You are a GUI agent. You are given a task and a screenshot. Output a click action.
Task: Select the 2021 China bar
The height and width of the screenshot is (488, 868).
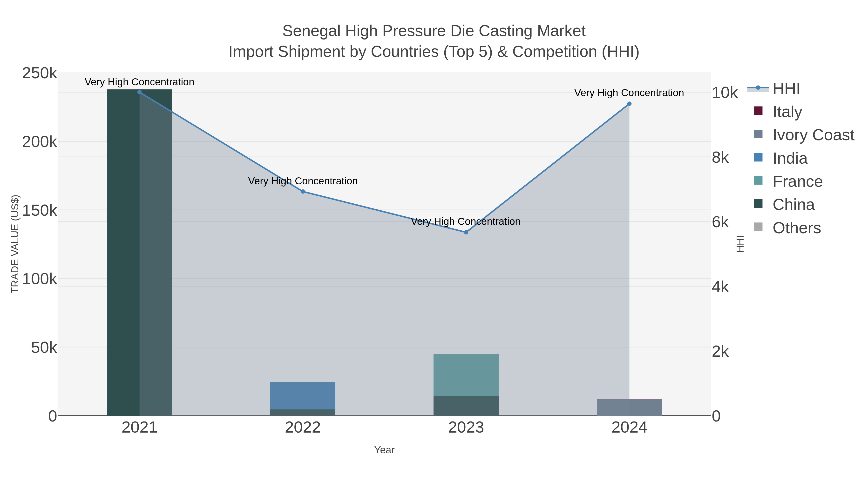pyautogui.click(x=140, y=253)
